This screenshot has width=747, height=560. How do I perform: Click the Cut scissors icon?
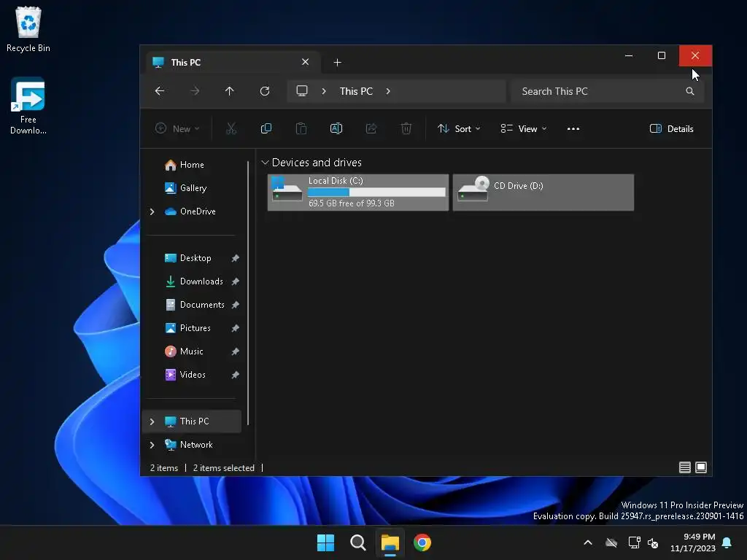click(x=231, y=128)
